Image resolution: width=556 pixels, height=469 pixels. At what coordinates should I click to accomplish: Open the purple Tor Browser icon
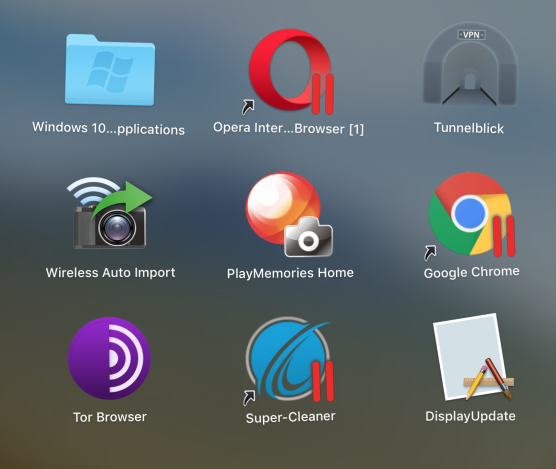(x=109, y=358)
